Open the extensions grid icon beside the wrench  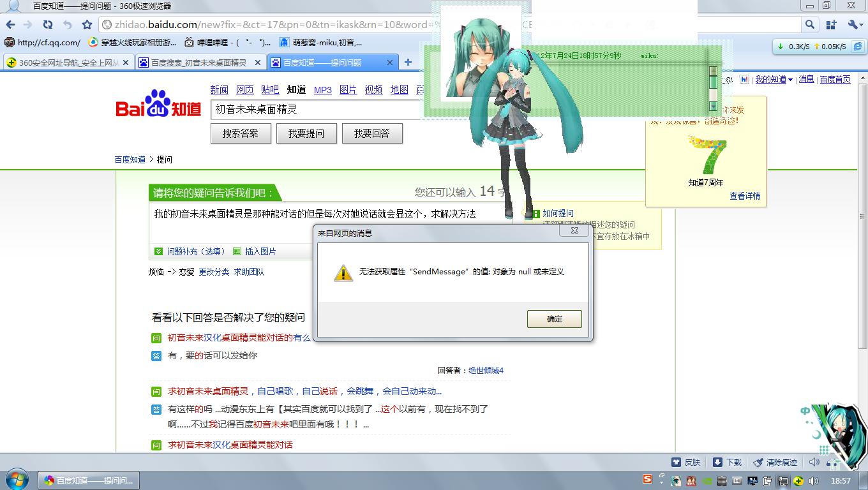tap(831, 25)
